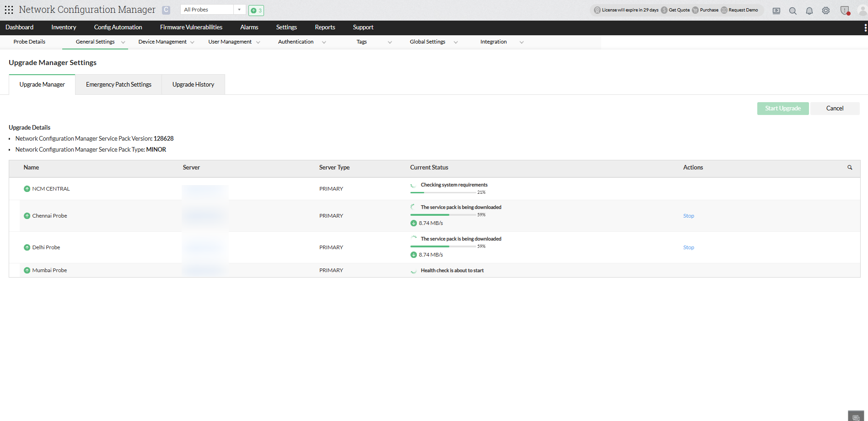Expand the Integration submenu chevron
Screen dimensions: 868x421
522,42
